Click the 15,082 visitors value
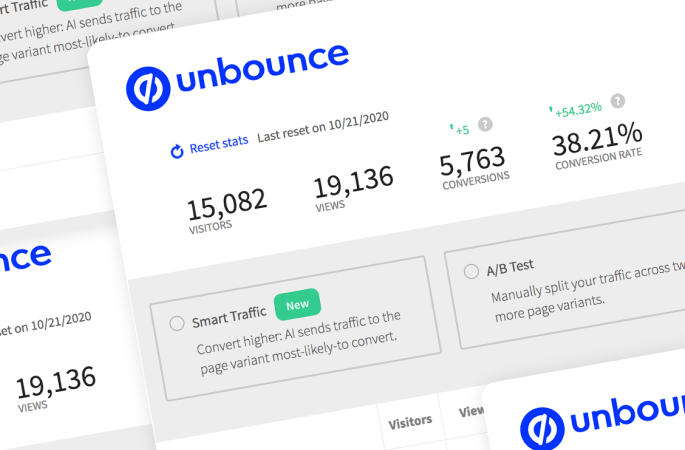 coord(227,204)
